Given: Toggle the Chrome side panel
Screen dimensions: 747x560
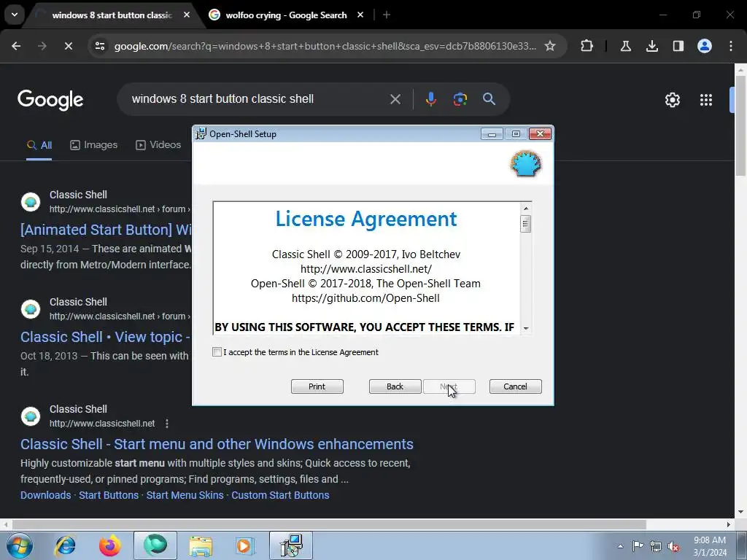Looking at the screenshot, I should point(678,46).
